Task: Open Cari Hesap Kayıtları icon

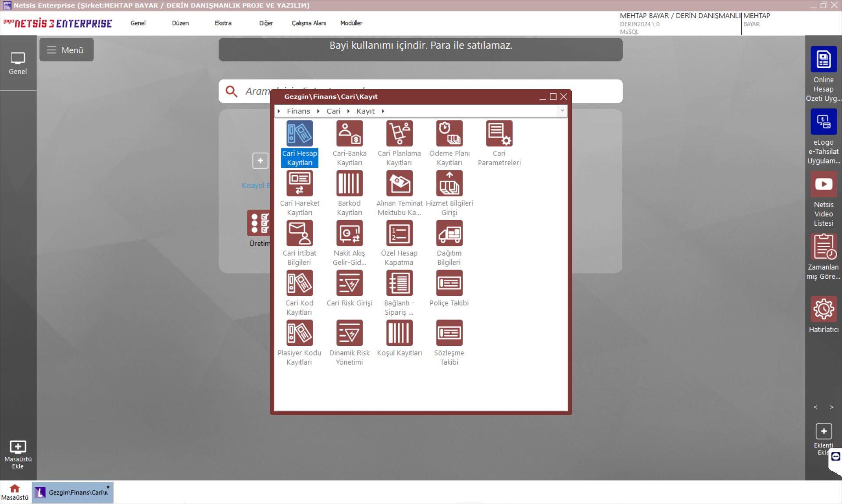Action: coord(300,134)
